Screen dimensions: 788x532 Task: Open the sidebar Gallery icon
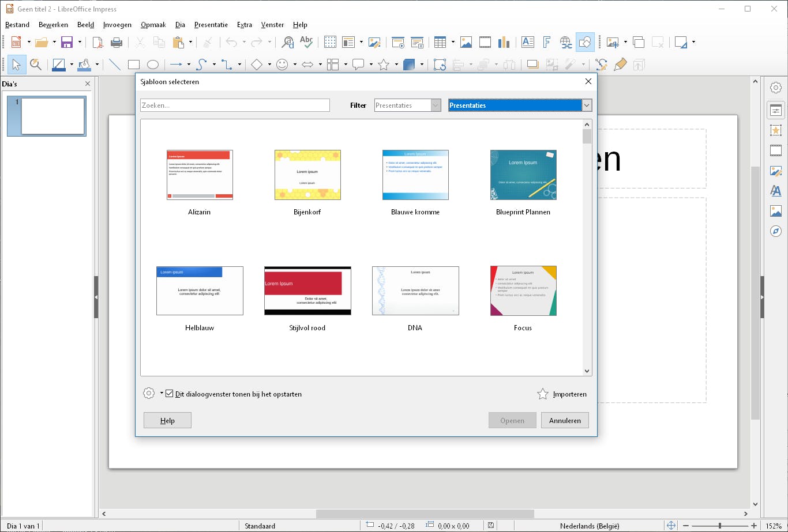pyautogui.click(x=776, y=211)
